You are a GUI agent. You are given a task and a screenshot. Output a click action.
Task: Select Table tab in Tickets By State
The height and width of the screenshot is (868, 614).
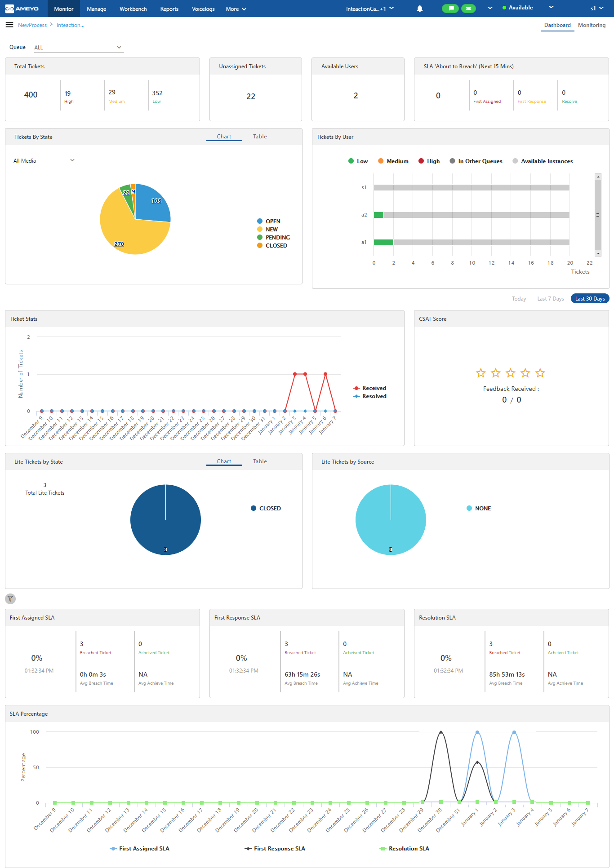coord(260,137)
